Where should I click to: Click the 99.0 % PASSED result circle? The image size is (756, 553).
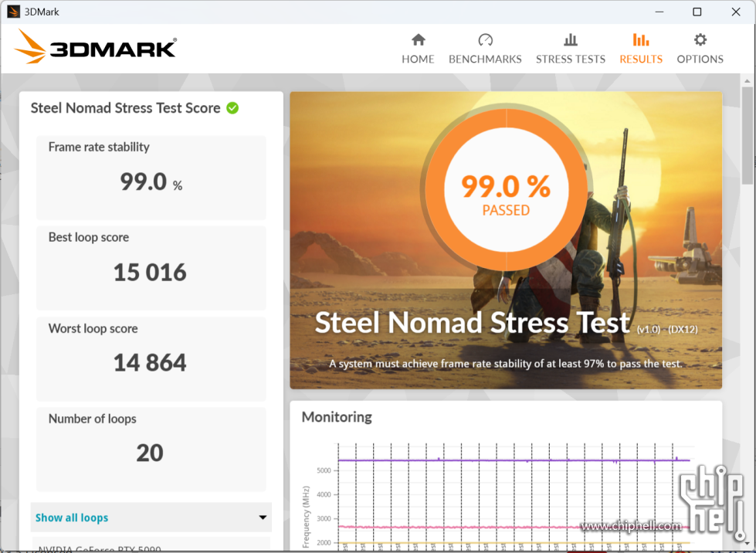click(506, 189)
